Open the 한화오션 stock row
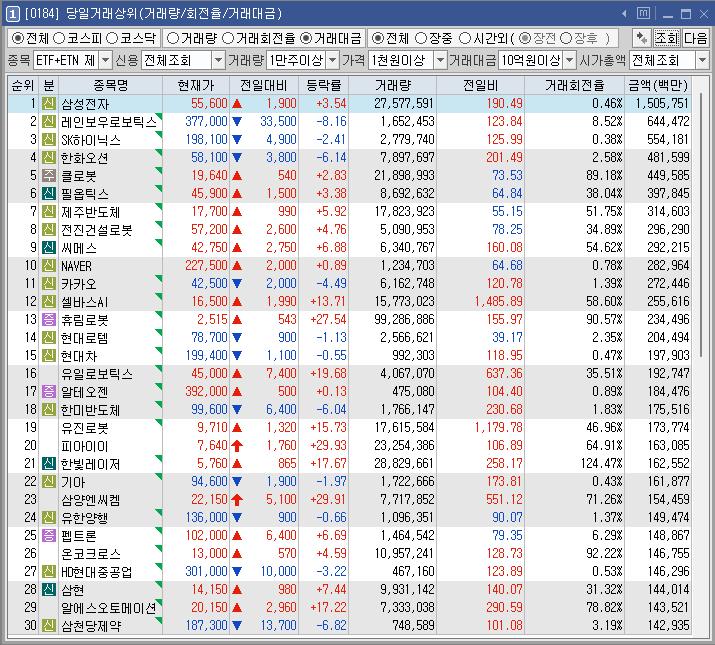Viewport: 715px width, 645px height. click(349, 157)
